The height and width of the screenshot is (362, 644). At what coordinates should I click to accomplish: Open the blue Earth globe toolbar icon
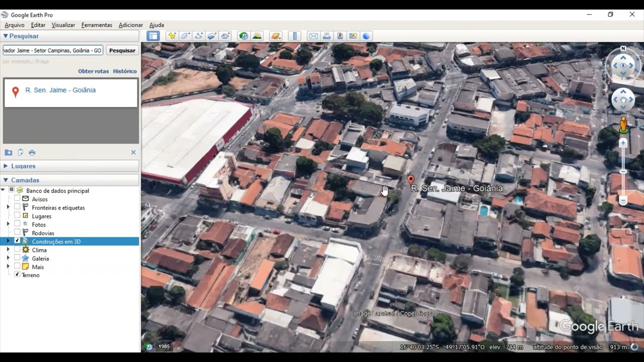[x=366, y=36]
